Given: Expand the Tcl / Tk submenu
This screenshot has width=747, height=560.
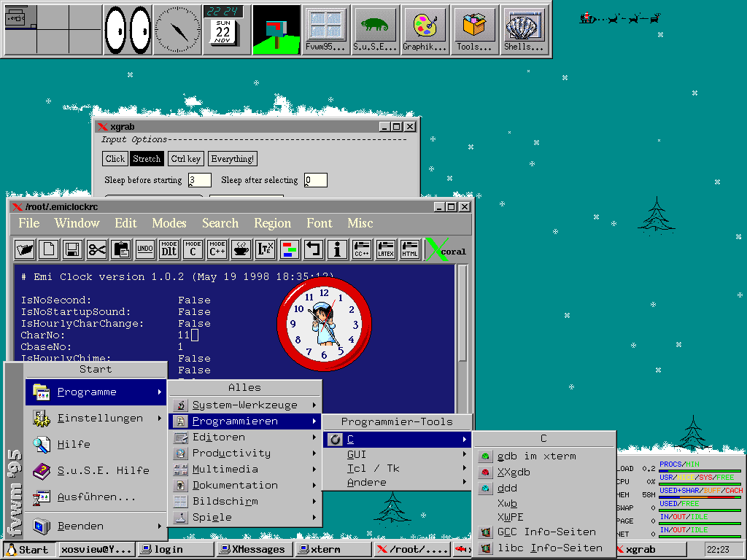Looking at the screenshot, I should (x=397, y=468).
